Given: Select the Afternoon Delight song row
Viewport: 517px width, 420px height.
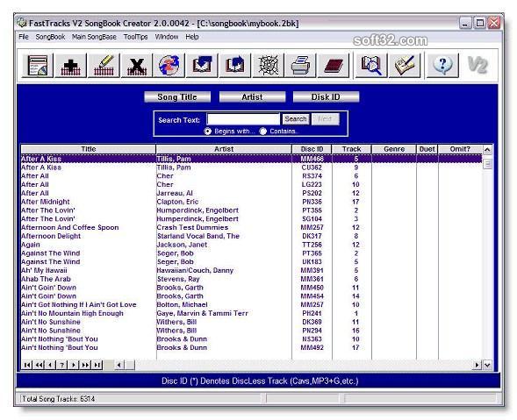Looking at the screenshot, I should coord(251,236).
